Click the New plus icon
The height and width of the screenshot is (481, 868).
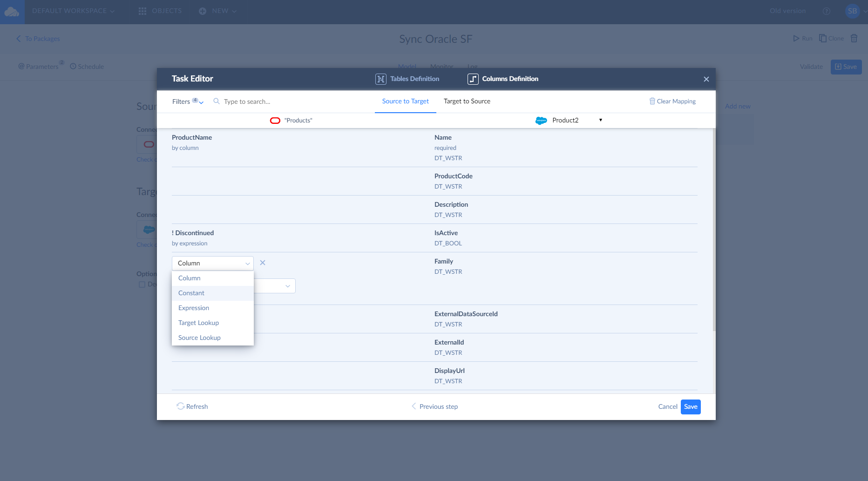click(203, 11)
